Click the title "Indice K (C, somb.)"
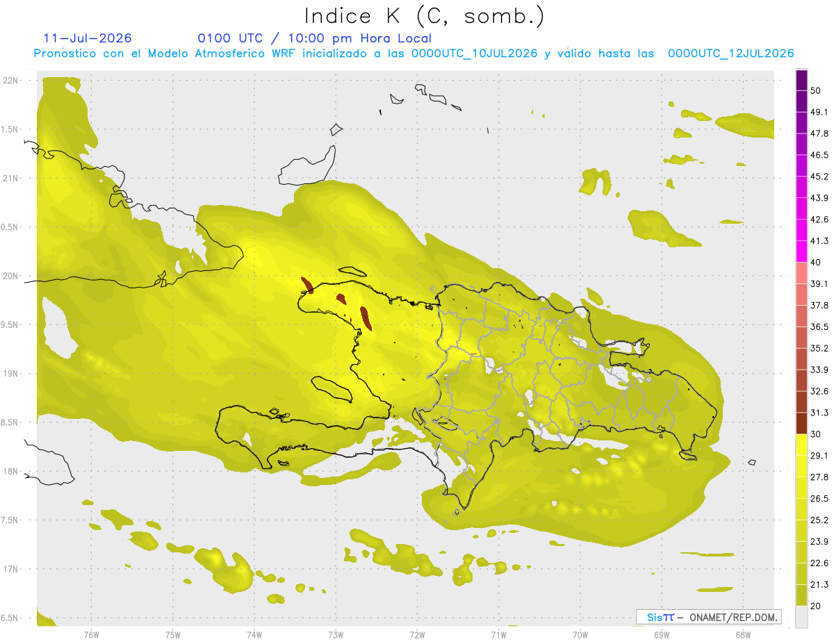 (x=424, y=16)
